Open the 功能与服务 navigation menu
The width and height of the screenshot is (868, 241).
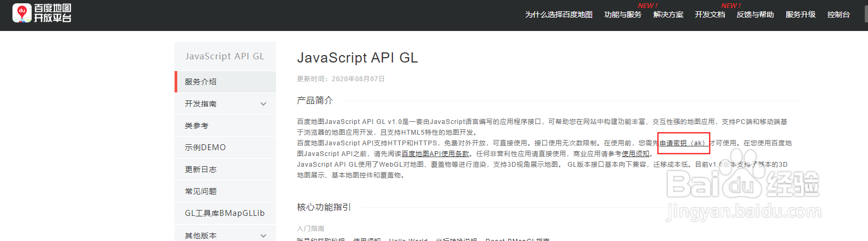[x=623, y=15]
